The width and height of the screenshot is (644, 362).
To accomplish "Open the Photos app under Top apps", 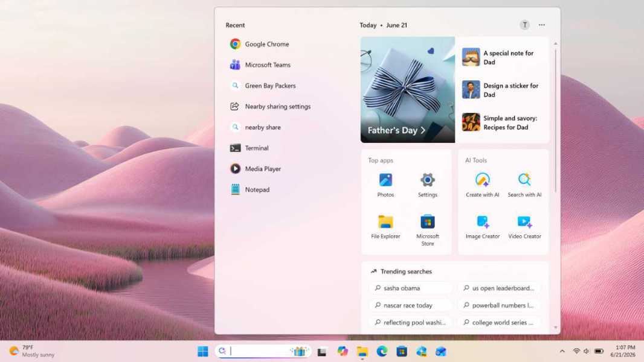I will point(385,185).
